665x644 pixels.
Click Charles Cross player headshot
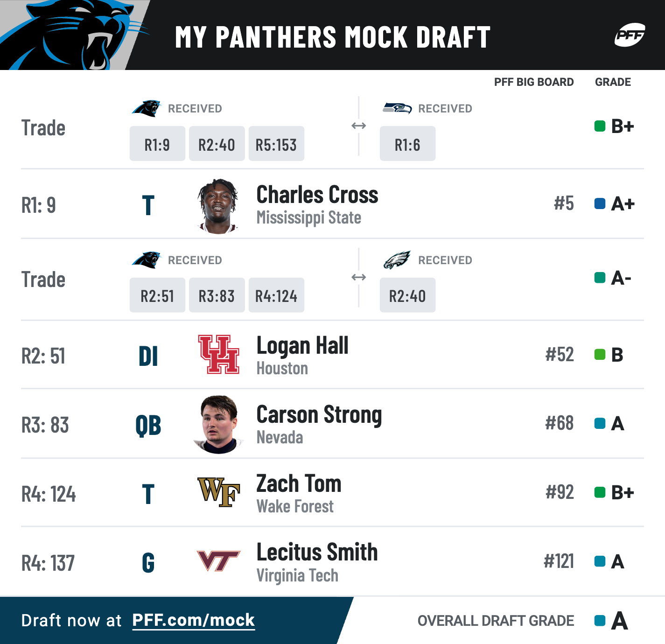pyautogui.click(x=218, y=206)
